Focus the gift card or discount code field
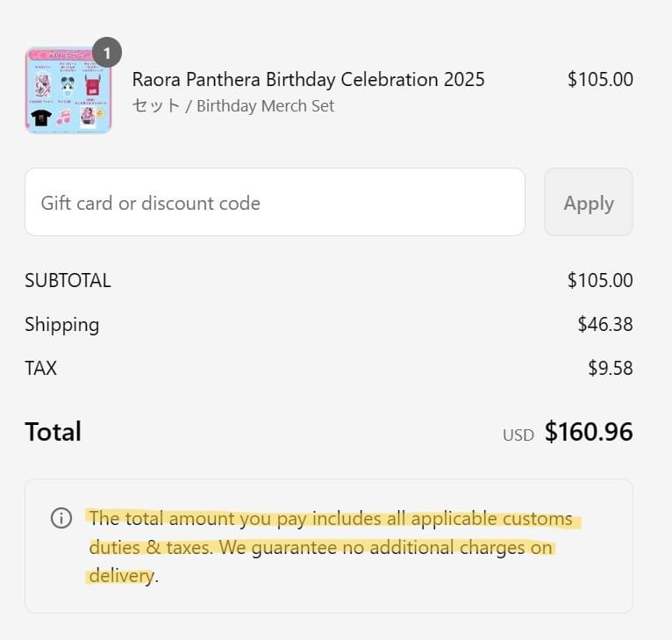Screen dimensions: 672x640 (275, 202)
